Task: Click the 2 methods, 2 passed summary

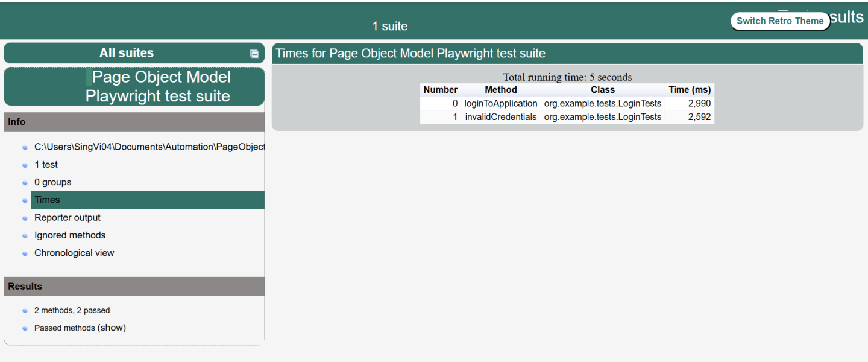Action: click(71, 310)
